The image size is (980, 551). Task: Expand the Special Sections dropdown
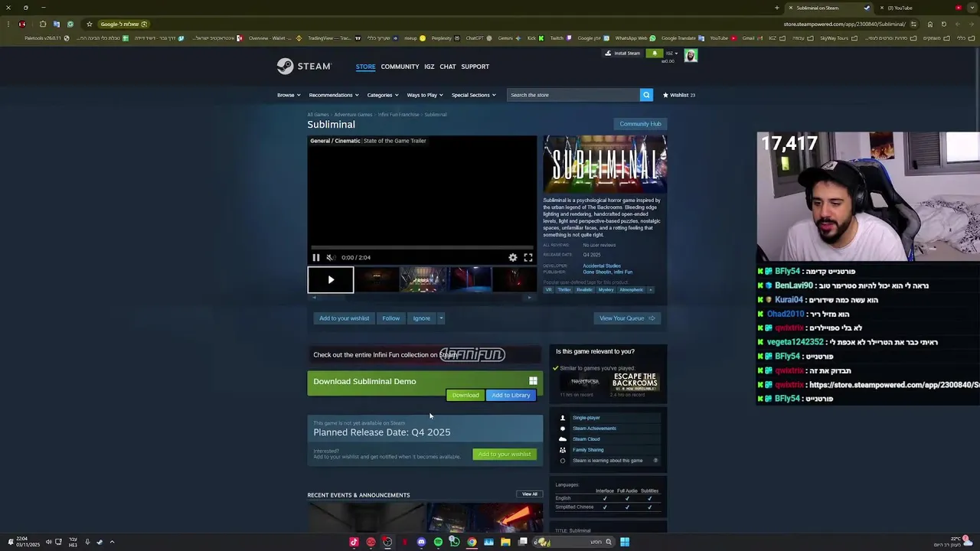[x=473, y=95]
